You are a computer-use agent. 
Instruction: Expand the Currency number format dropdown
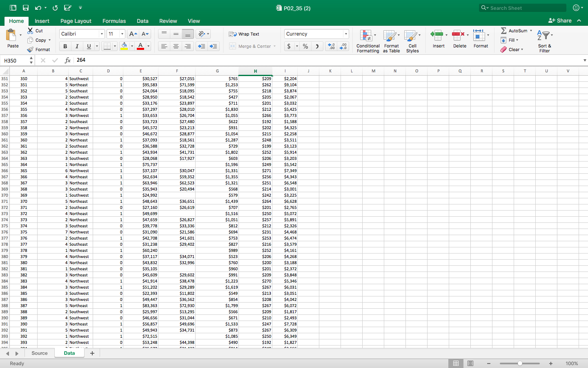click(346, 34)
